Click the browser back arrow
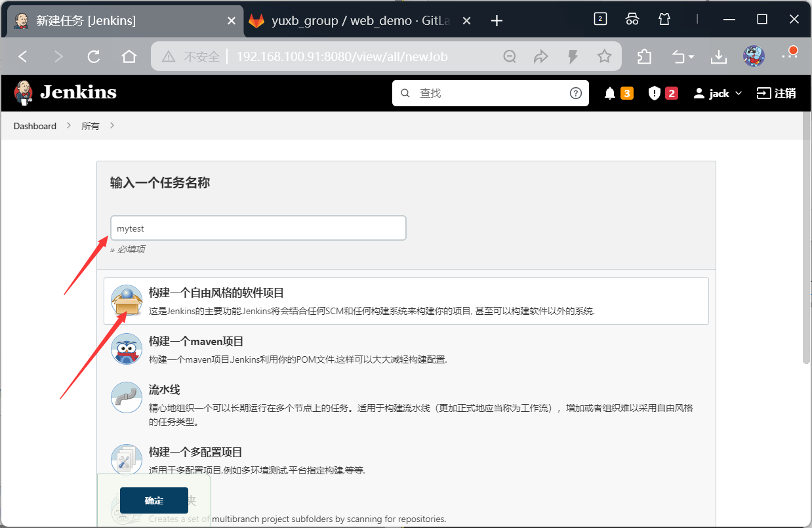Viewport: 812px width, 528px height. pos(23,56)
